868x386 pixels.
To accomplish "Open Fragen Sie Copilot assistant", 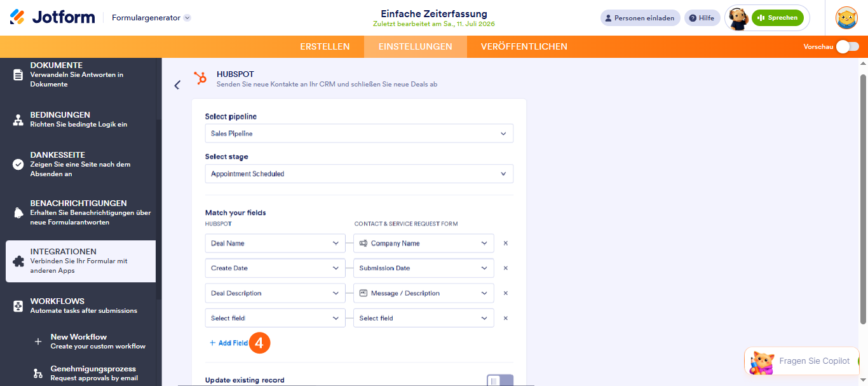I will pos(802,361).
